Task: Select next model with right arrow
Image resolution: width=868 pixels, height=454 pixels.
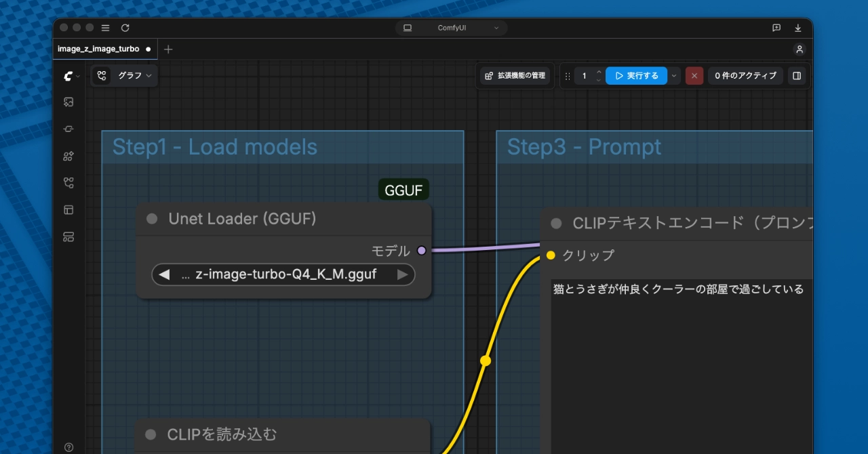Action: 403,274
